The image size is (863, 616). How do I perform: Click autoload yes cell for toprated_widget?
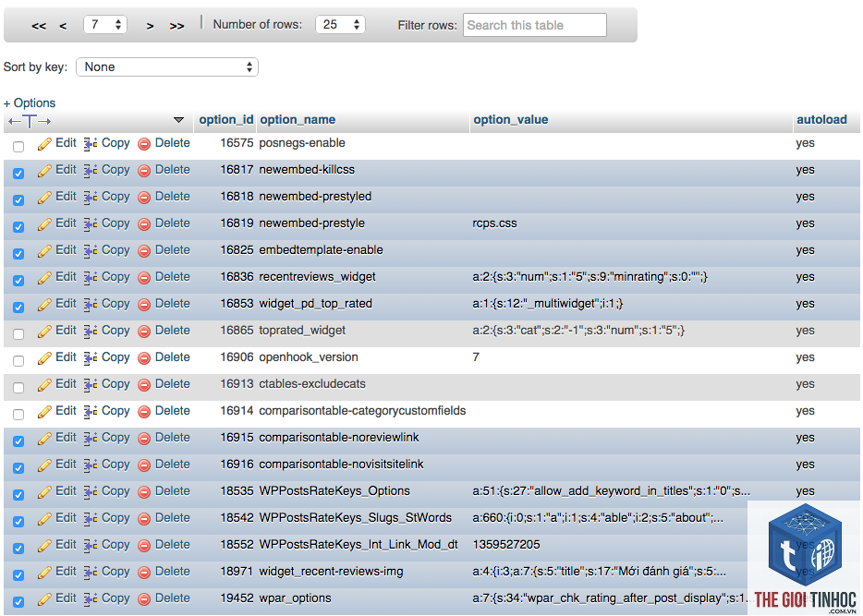[805, 331]
